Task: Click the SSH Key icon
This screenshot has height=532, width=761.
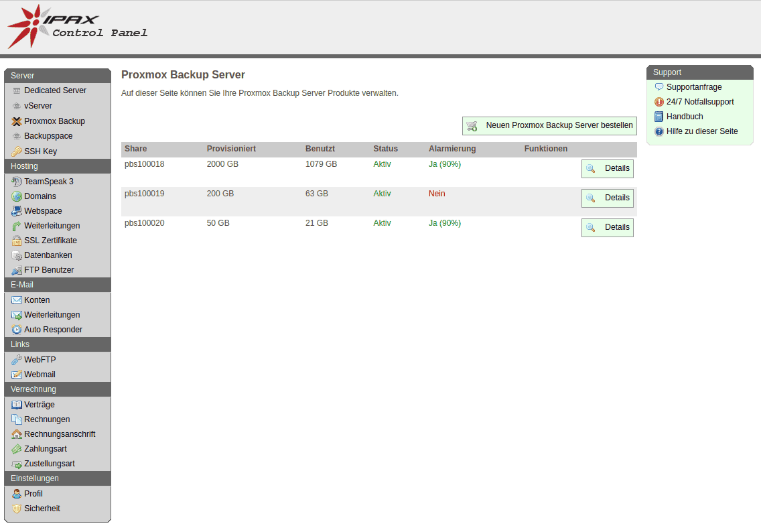Action: [x=17, y=151]
